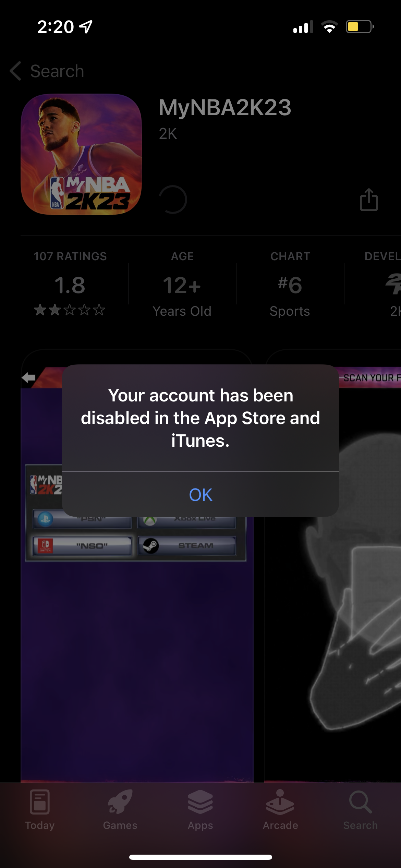Tap the loading download spinner
401x868 pixels.
173,200
